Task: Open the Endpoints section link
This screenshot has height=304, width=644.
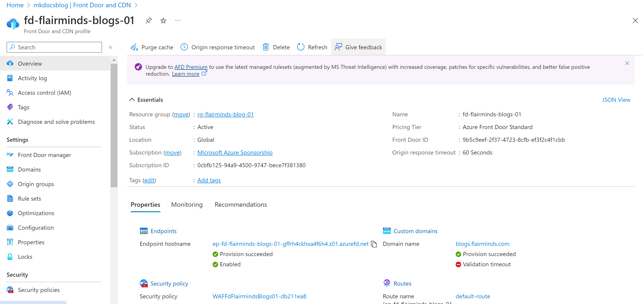Action: point(163,231)
